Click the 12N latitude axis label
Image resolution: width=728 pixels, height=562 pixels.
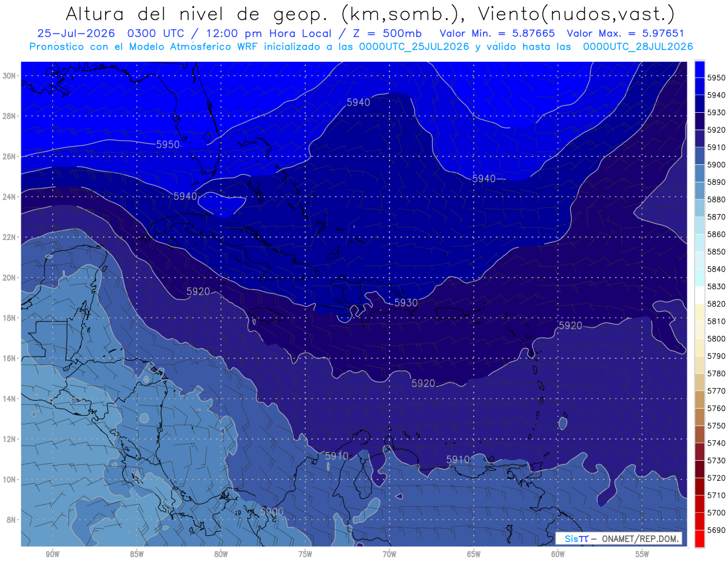9,439
